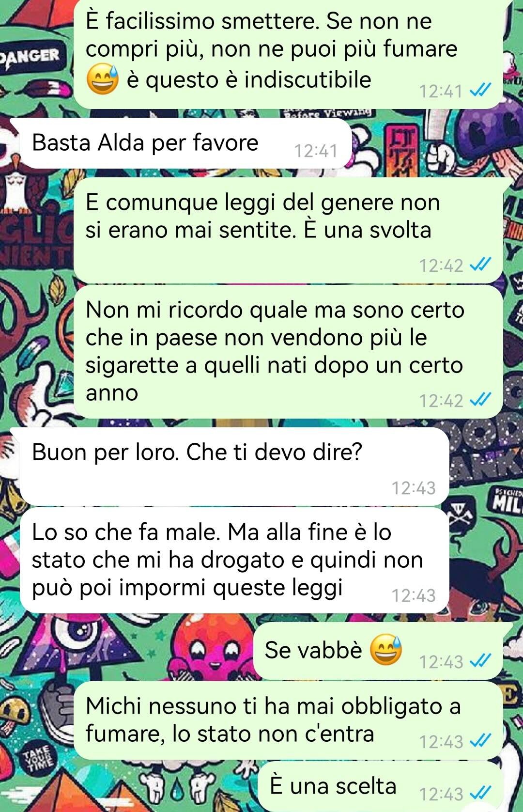
Task: Tap message about "leggi del genere"
Action: coord(288,230)
